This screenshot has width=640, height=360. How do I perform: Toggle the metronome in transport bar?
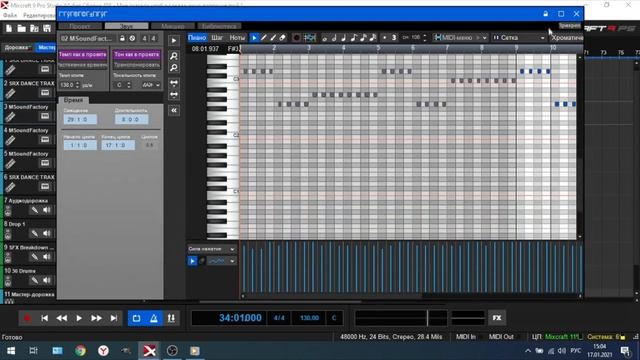click(x=154, y=318)
